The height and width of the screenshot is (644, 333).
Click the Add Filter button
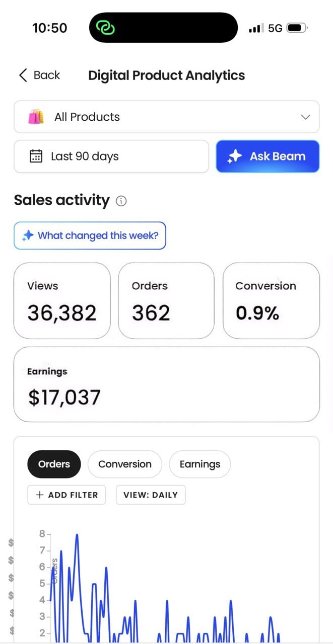pyautogui.click(x=66, y=495)
